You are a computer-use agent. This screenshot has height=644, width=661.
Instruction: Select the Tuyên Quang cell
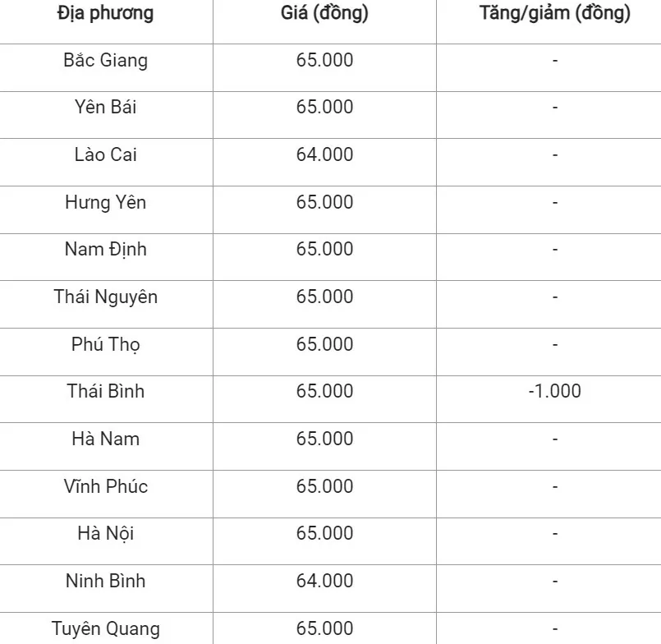pyautogui.click(x=106, y=629)
